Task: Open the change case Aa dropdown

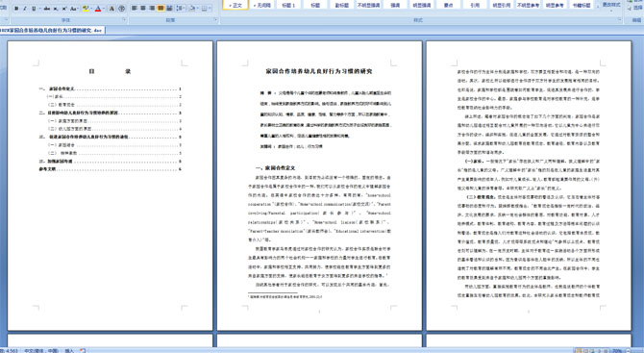Action: click(x=74, y=9)
